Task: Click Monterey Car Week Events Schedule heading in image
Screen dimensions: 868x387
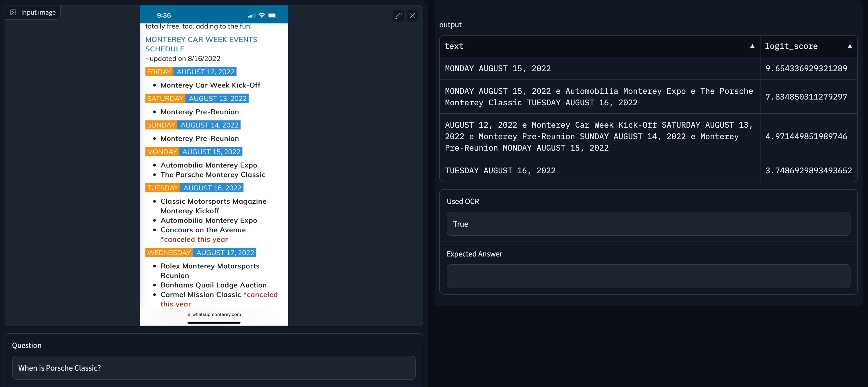Action: [x=201, y=44]
